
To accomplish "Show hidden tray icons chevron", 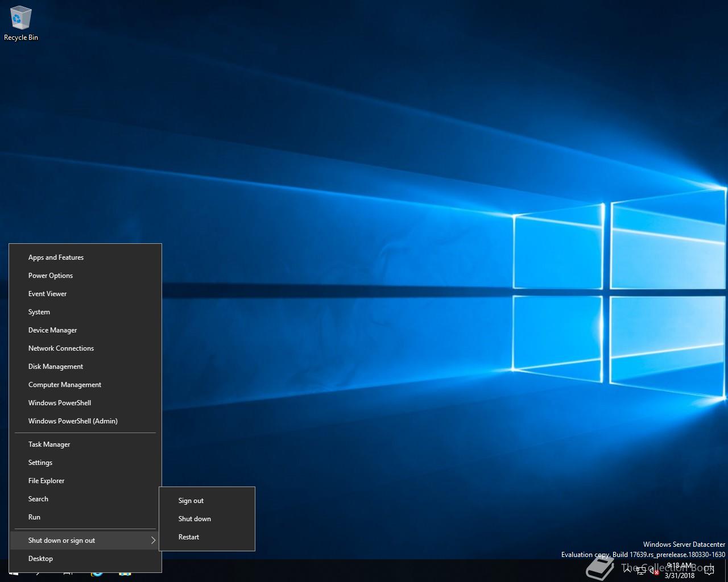I will [x=627, y=571].
